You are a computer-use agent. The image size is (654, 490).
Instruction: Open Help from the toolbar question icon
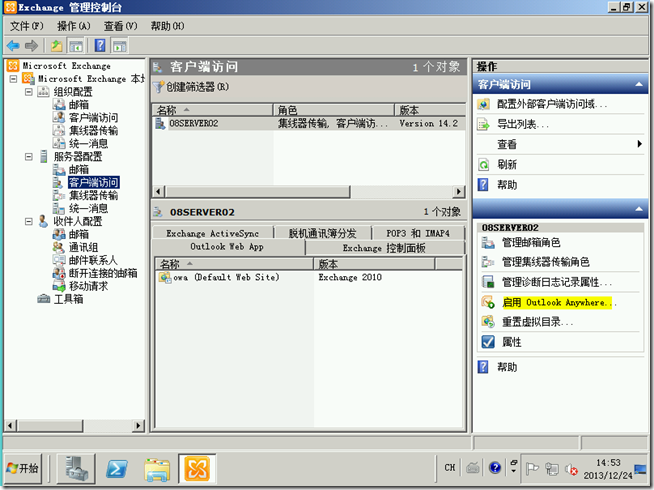[x=100, y=45]
